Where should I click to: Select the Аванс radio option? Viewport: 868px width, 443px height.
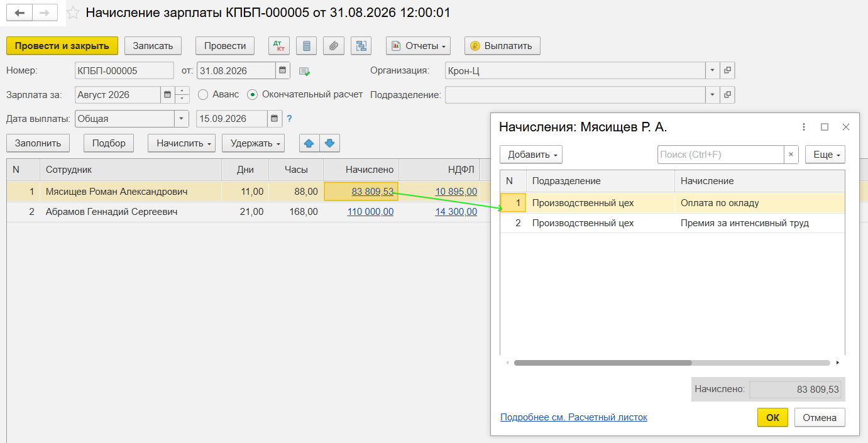pos(203,95)
